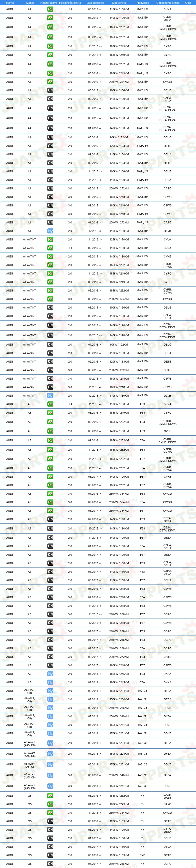Image resolution: width=196 pixels, height=868 pixels.
Task: Click petrol icon in A4 AVANT CVLA row
Action: coord(50,239)
